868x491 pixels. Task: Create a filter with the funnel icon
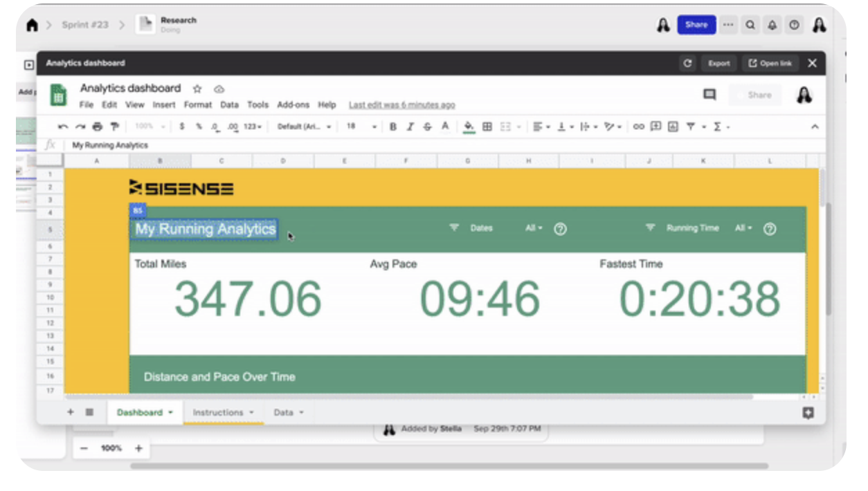(x=690, y=127)
